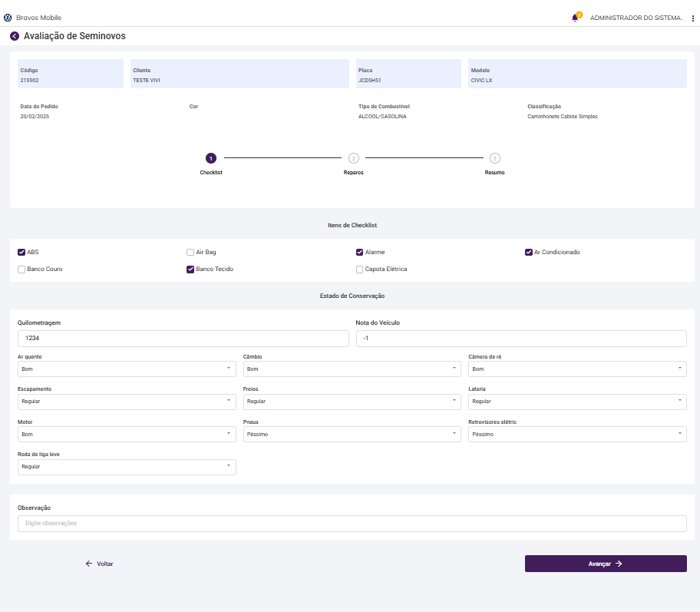Focus the Observação text field
This screenshot has height=612, width=700.
352,524
